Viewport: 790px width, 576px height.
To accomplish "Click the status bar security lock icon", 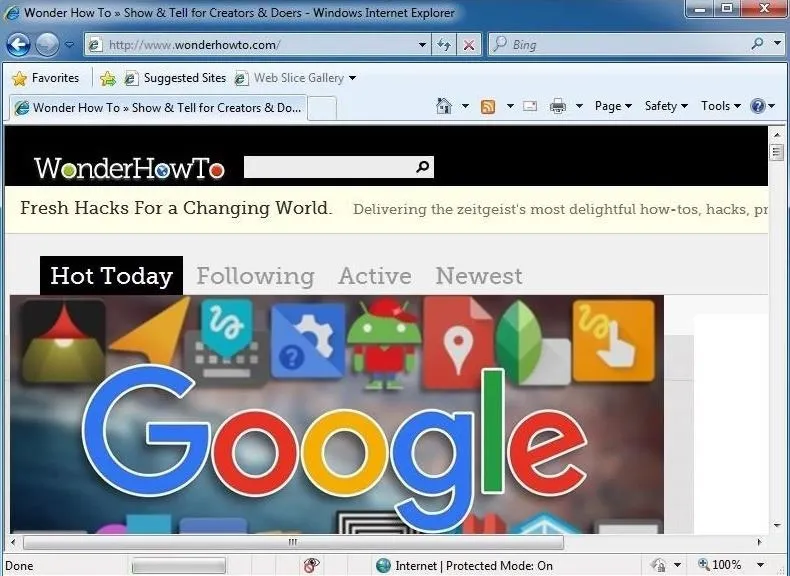I will [x=657, y=565].
